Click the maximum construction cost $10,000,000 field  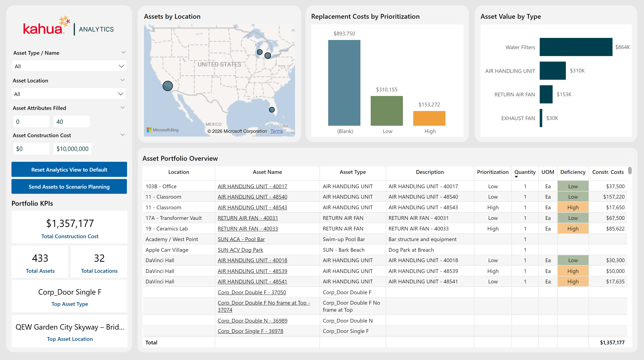click(72, 149)
